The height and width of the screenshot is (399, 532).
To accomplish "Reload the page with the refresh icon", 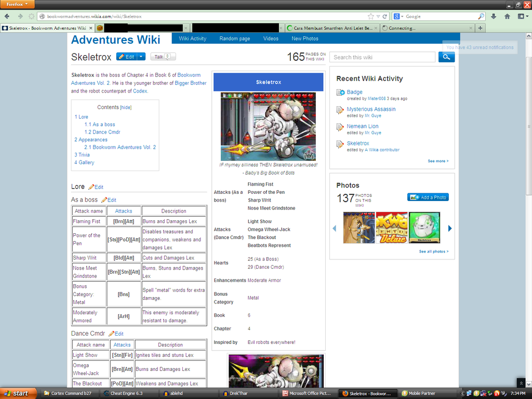I will 385,16.
